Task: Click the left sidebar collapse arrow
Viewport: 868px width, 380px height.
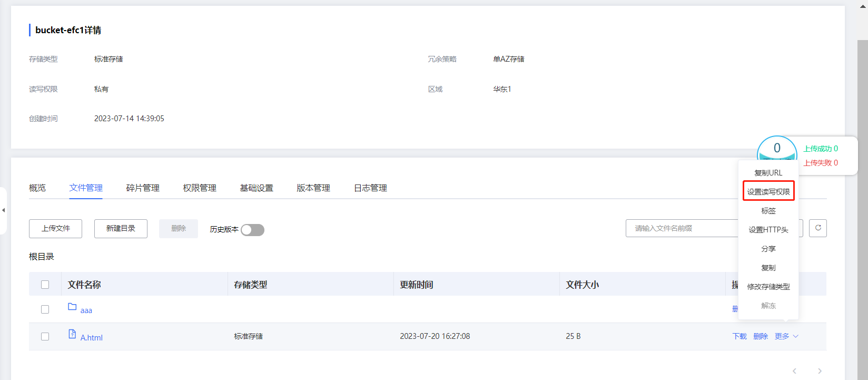Action: pos(4,210)
